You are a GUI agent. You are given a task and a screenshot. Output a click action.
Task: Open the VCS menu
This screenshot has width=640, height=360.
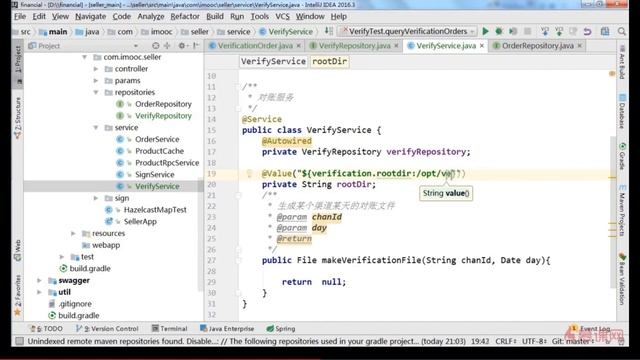pos(282,17)
